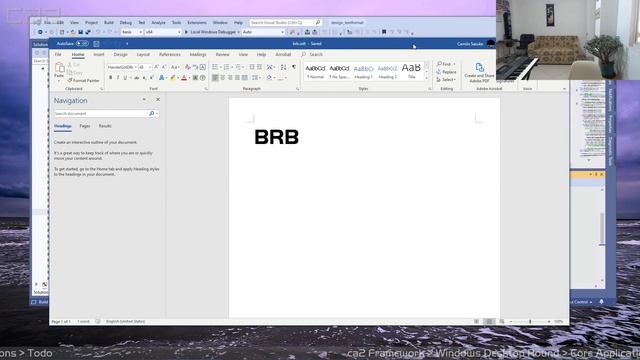640x360 pixels.
Task: Click the Text Effects blue A icon
Action: 162,78
